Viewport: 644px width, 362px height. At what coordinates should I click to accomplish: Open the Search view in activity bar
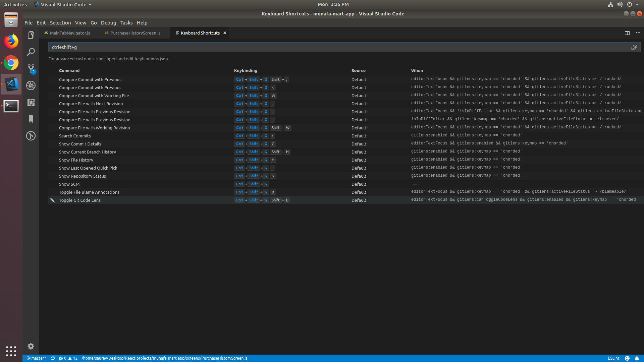[31, 52]
